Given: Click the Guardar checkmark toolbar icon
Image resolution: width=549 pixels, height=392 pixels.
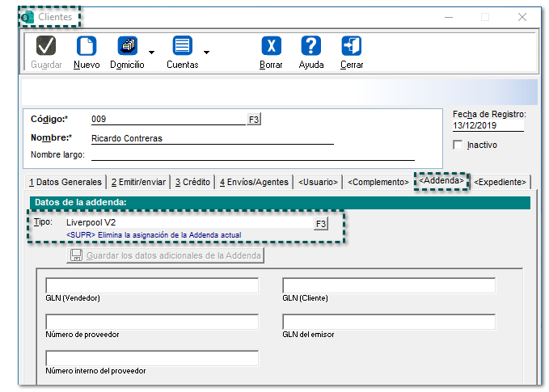Looking at the screenshot, I should pyautogui.click(x=46, y=47).
